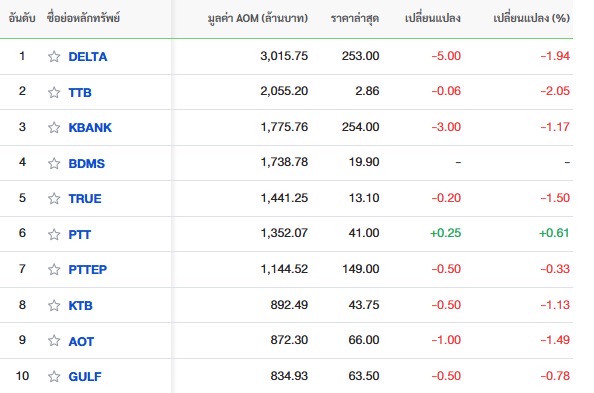Open the DELTA stock symbol link
594x393 pixels.
(88, 57)
